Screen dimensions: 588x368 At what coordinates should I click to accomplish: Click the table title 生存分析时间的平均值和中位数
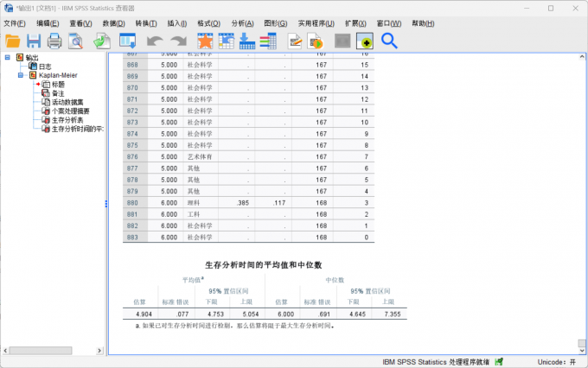point(263,265)
